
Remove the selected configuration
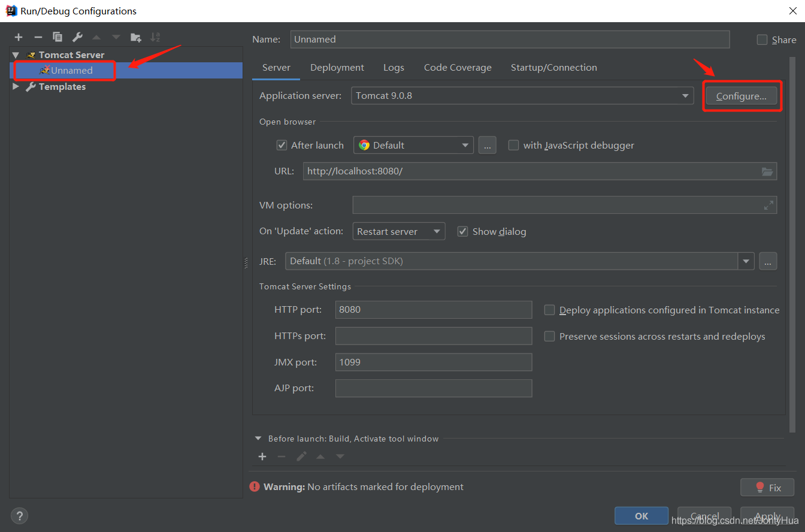pyautogui.click(x=38, y=37)
